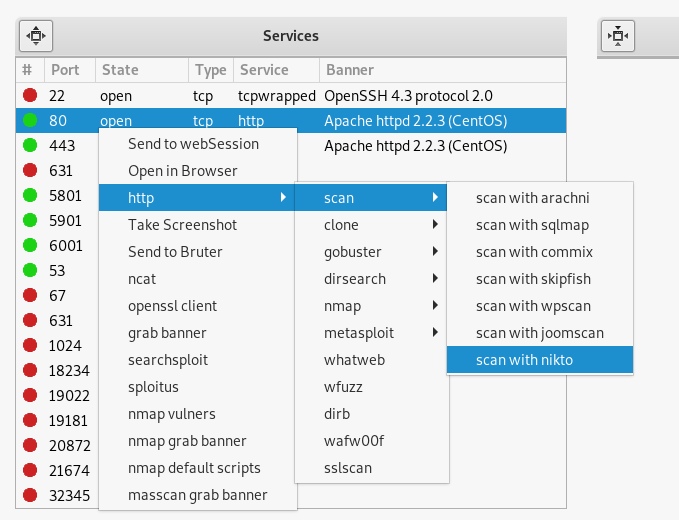Open the clone submenu
The image size is (679, 520).
368,225
